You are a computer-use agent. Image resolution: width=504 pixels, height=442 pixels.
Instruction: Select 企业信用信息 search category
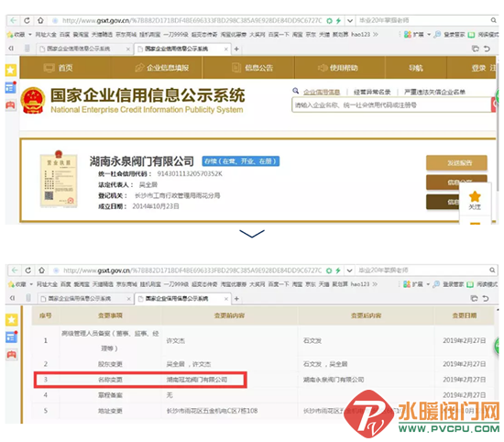point(322,92)
